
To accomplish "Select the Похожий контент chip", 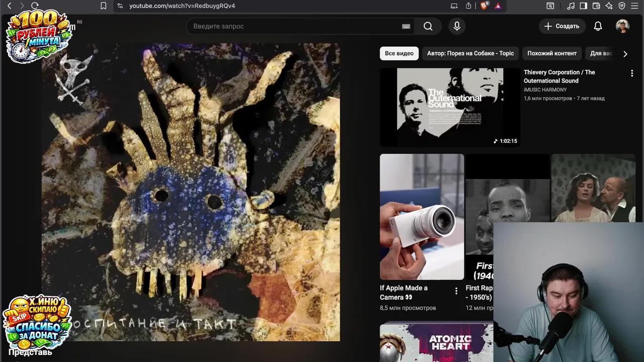I will (552, 53).
